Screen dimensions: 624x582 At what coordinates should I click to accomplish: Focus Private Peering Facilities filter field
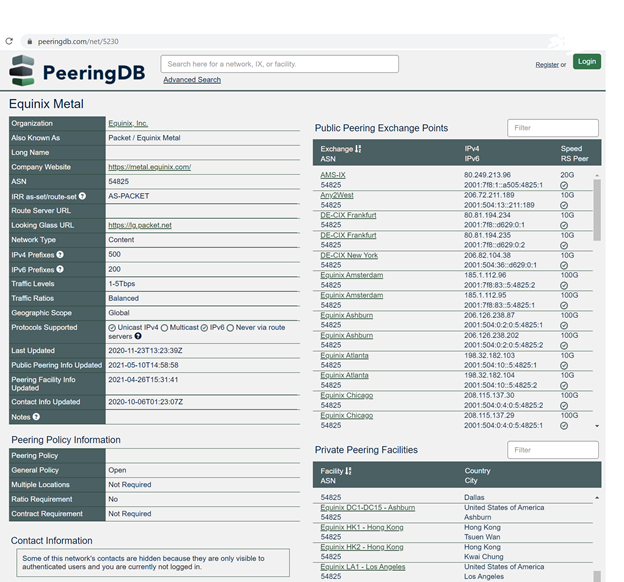tap(553, 450)
